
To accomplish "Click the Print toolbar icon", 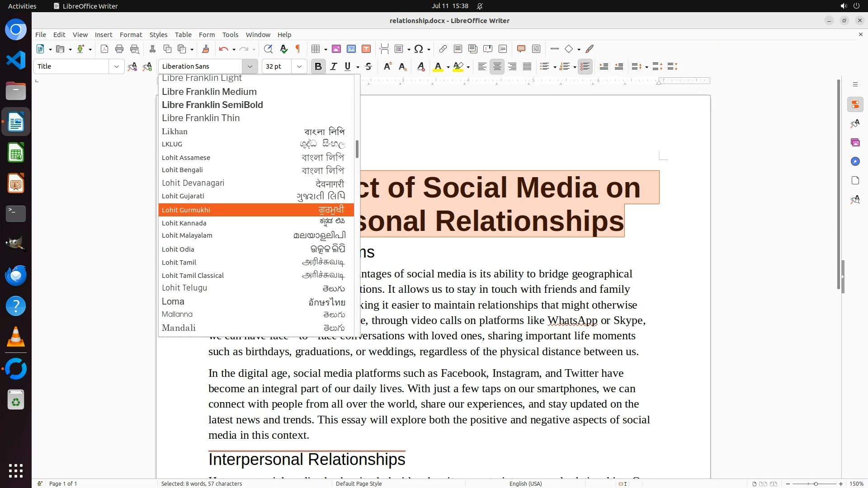I will 119,49.
